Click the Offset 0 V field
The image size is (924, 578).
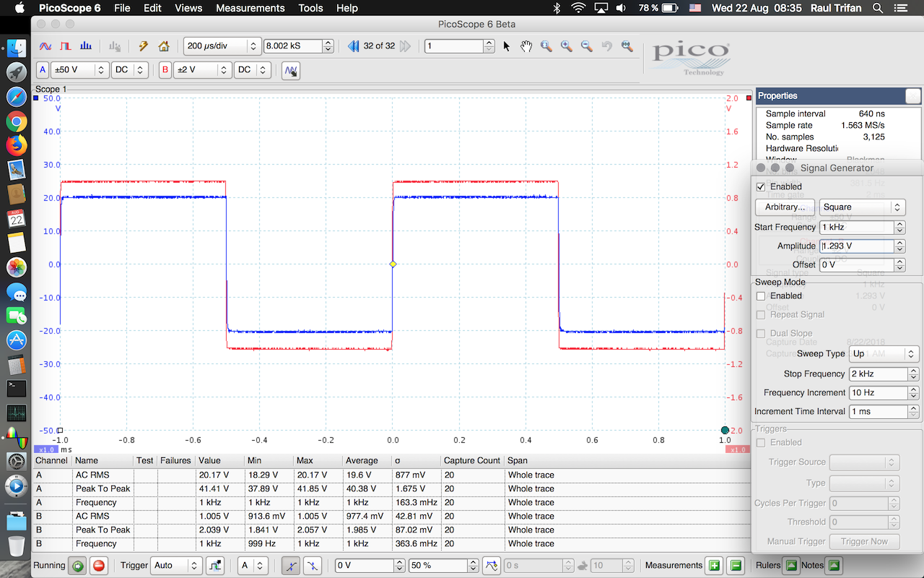click(856, 265)
